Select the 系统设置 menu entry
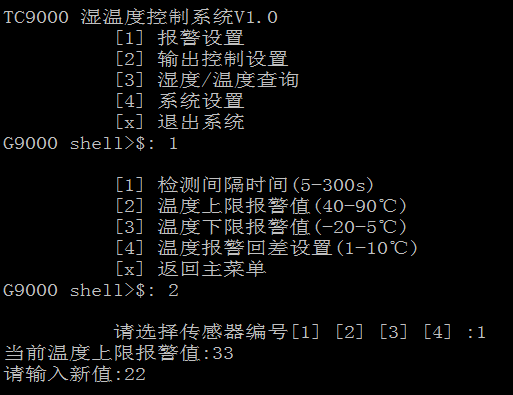The width and height of the screenshot is (513, 395). click(x=180, y=101)
